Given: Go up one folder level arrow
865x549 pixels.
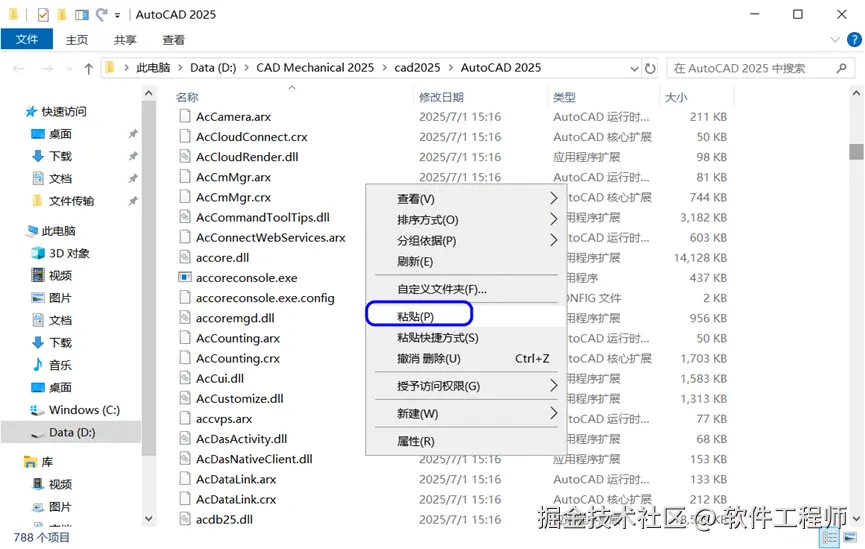Looking at the screenshot, I should [88, 68].
